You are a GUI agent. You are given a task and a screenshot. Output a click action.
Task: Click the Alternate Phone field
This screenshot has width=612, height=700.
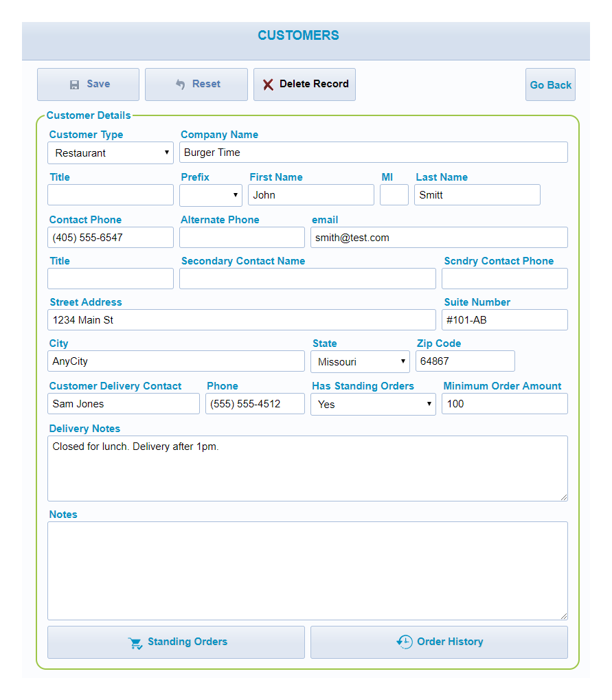point(242,238)
